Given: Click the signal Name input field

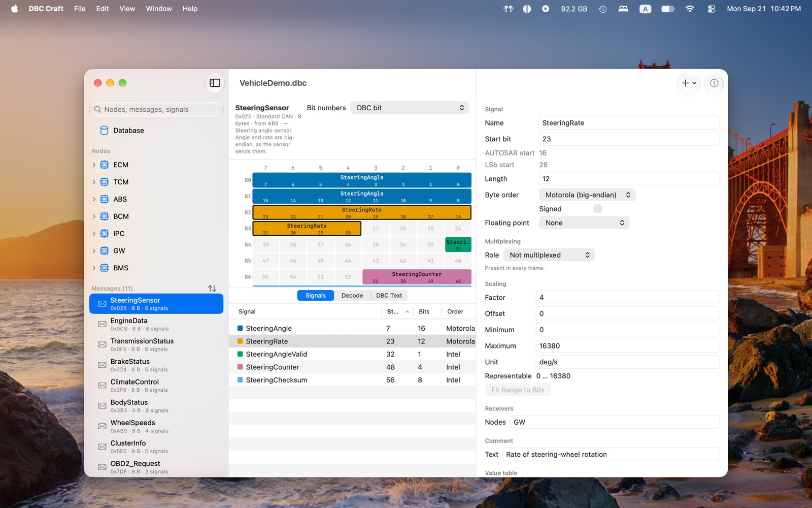Looking at the screenshot, I should tap(629, 123).
